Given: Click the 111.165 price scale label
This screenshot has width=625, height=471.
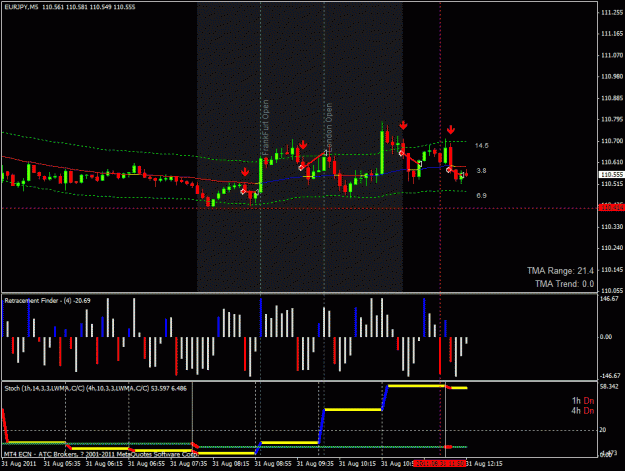Looking at the screenshot, I should pyautogui.click(x=612, y=33).
